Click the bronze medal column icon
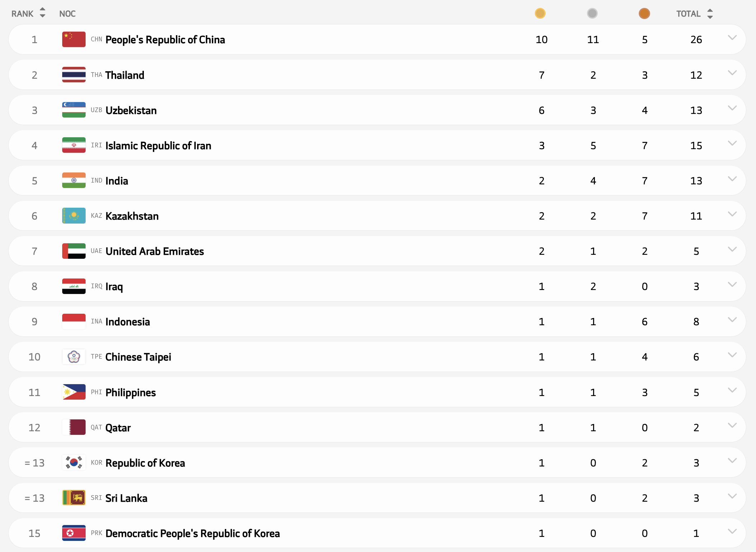This screenshot has height=552, width=756. point(644,14)
